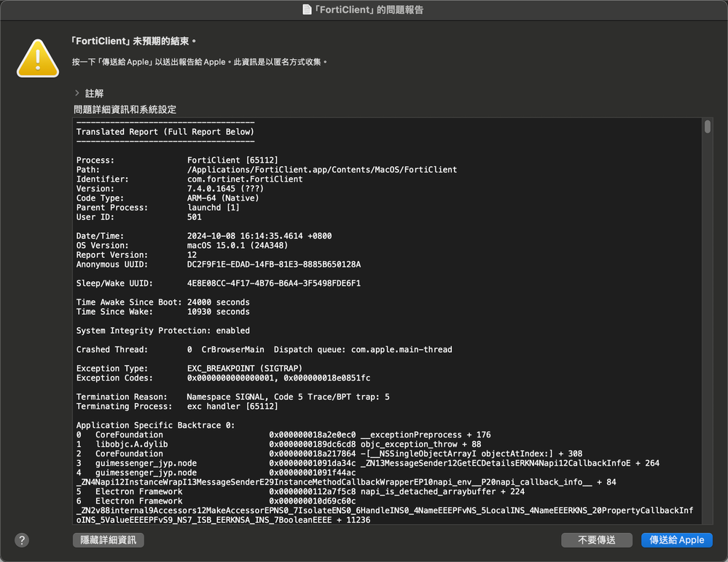Click the User ID value '501'
This screenshot has height=562, width=728.
coord(194,217)
